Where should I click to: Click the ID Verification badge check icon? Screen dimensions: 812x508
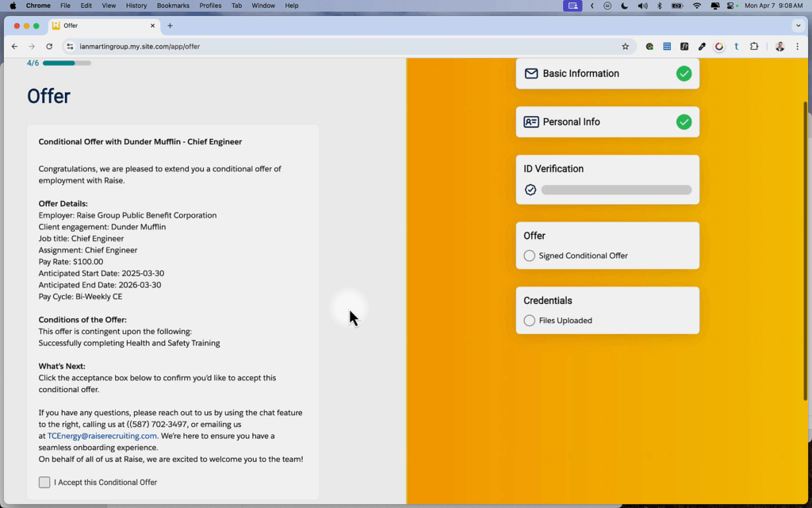pos(530,190)
